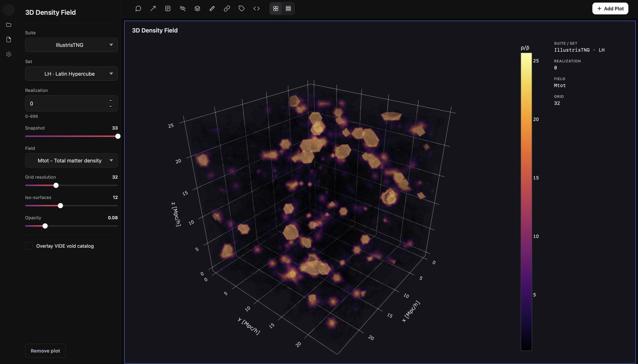The width and height of the screenshot is (638, 364).
Task: Decrement the Realization value with down stepper
Action: [111, 106]
